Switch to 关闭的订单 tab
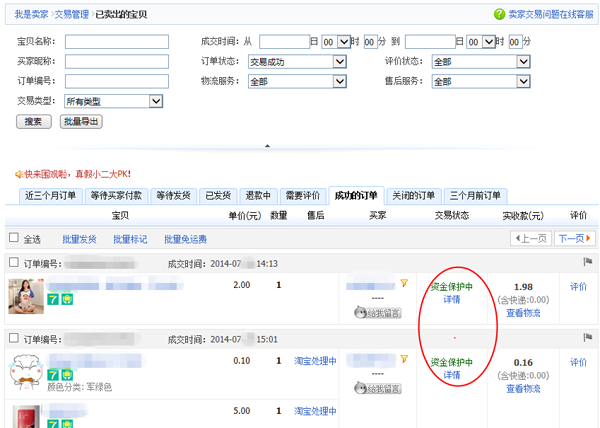This screenshot has height=428, width=600. coord(414,196)
